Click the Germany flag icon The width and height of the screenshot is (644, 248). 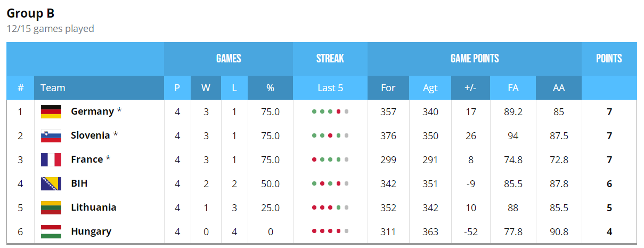coord(51,111)
